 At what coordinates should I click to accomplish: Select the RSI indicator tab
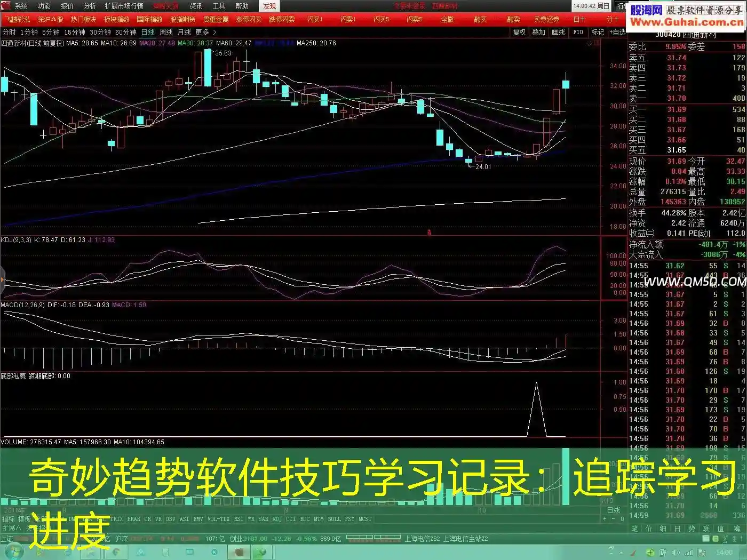tap(239, 519)
